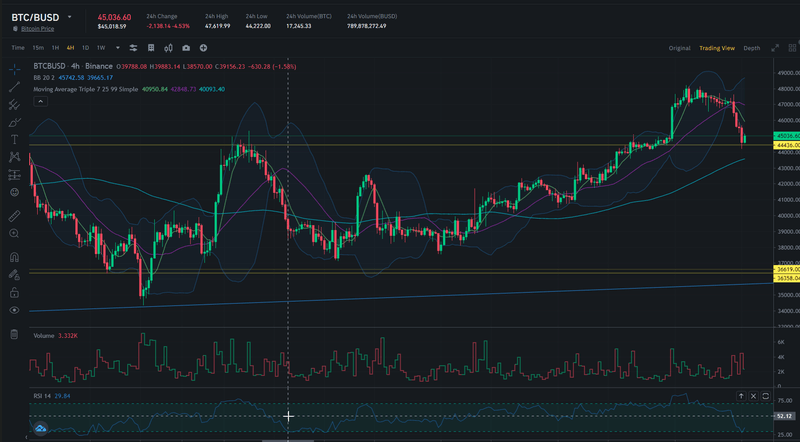The height and width of the screenshot is (442, 800).
Task: Move the RSI pane up
Action: 741,396
